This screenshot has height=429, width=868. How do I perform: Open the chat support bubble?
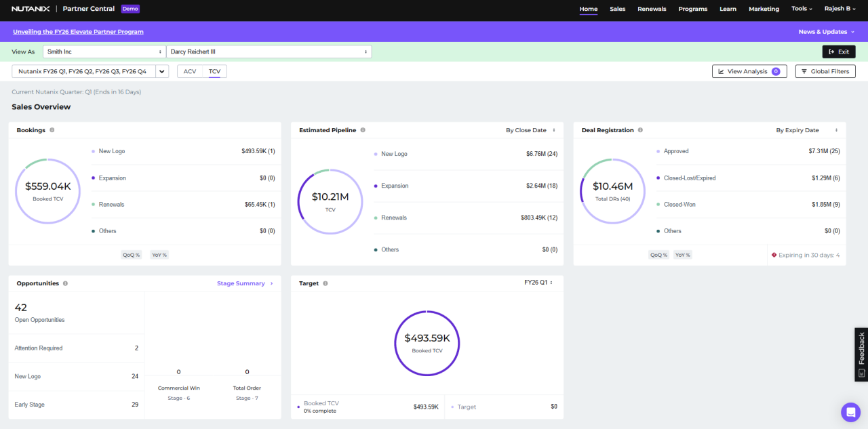click(850, 412)
